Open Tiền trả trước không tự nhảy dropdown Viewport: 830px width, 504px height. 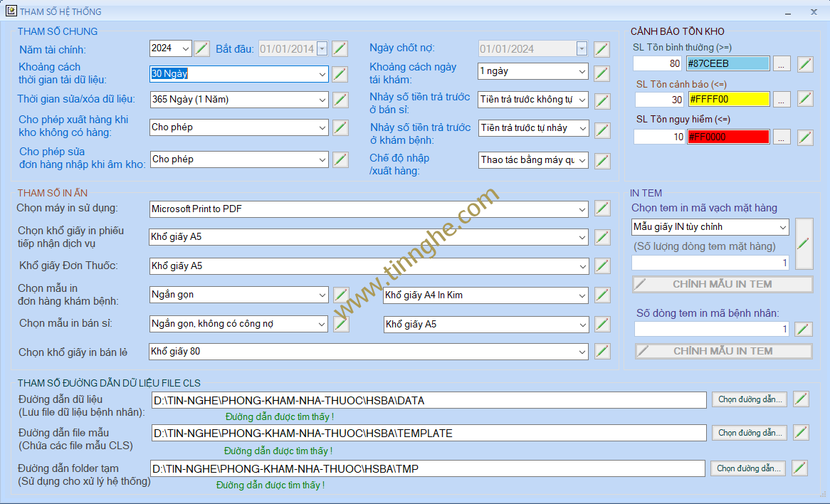click(x=582, y=100)
